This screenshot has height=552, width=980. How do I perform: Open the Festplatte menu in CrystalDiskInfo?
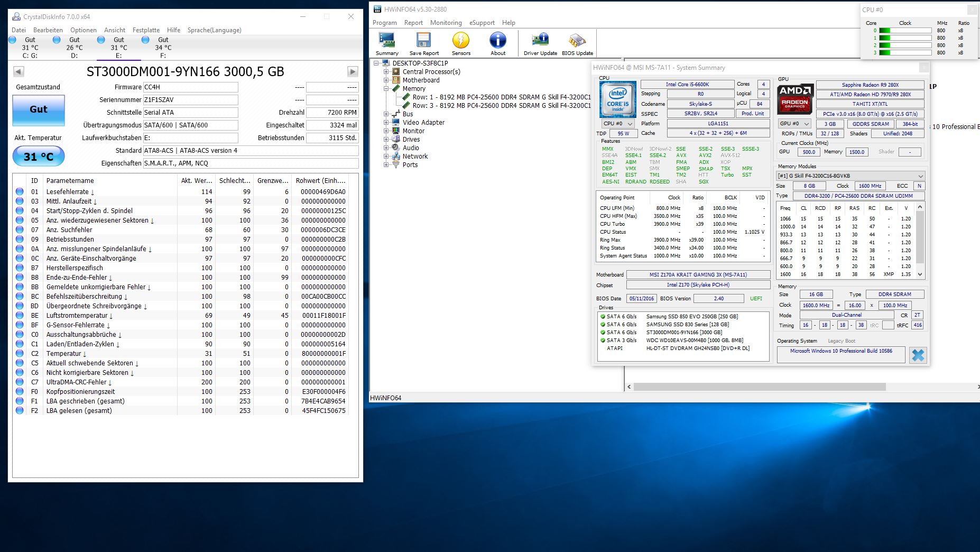click(146, 30)
